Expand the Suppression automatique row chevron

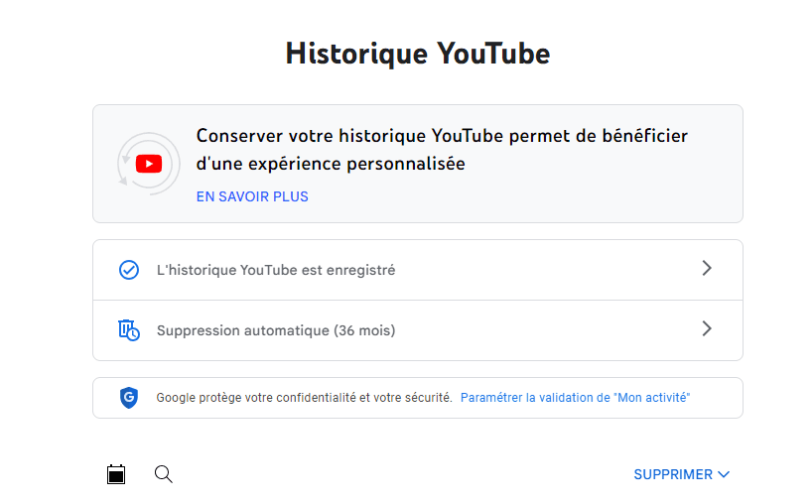pyautogui.click(x=707, y=328)
